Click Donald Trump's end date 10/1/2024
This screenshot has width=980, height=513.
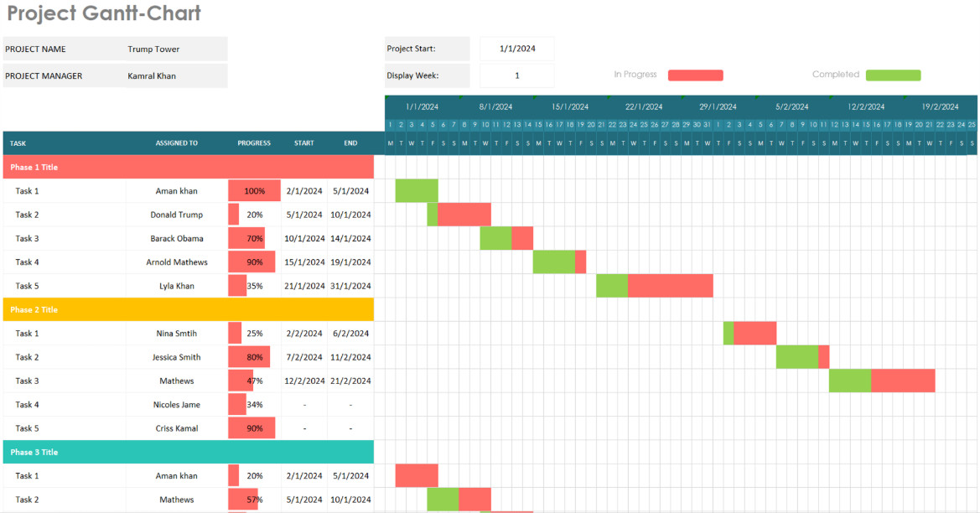(x=350, y=215)
